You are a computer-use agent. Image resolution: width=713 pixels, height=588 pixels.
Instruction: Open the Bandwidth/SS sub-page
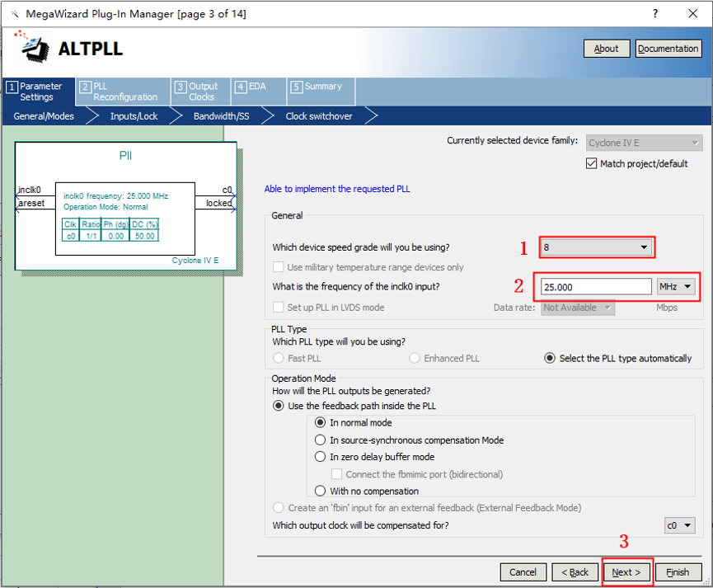pos(221,116)
